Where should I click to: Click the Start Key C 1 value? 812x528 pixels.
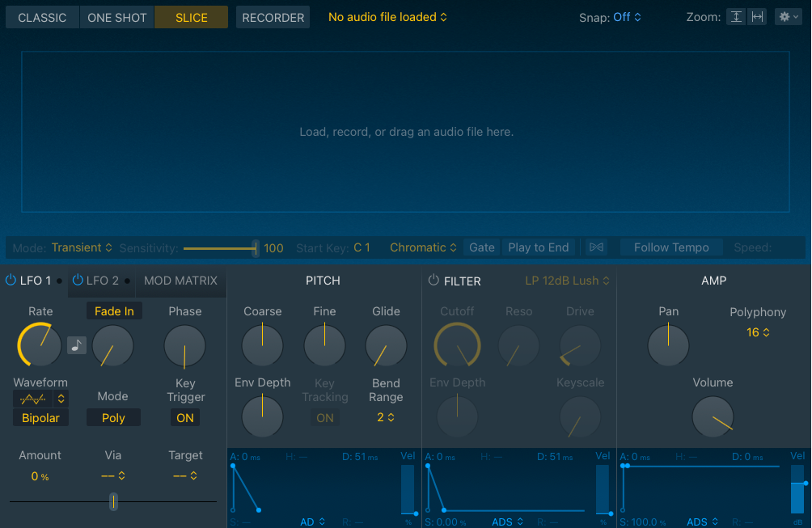click(362, 247)
